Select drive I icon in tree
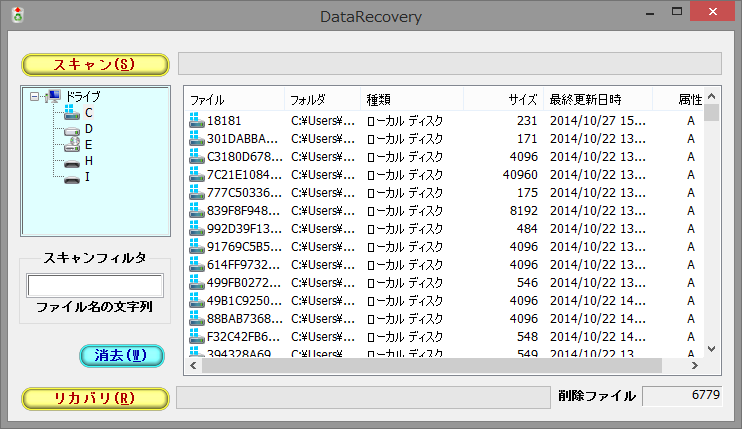The width and height of the screenshot is (742, 429). [x=72, y=178]
